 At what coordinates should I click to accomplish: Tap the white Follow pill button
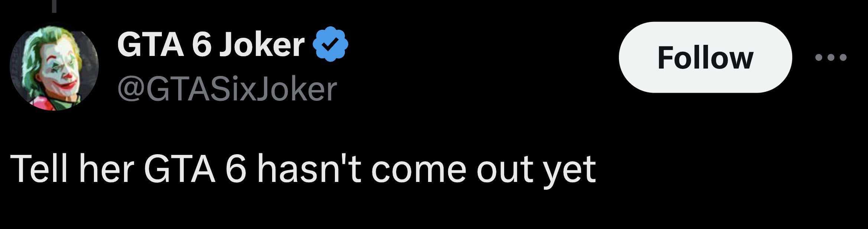[x=705, y=57]
